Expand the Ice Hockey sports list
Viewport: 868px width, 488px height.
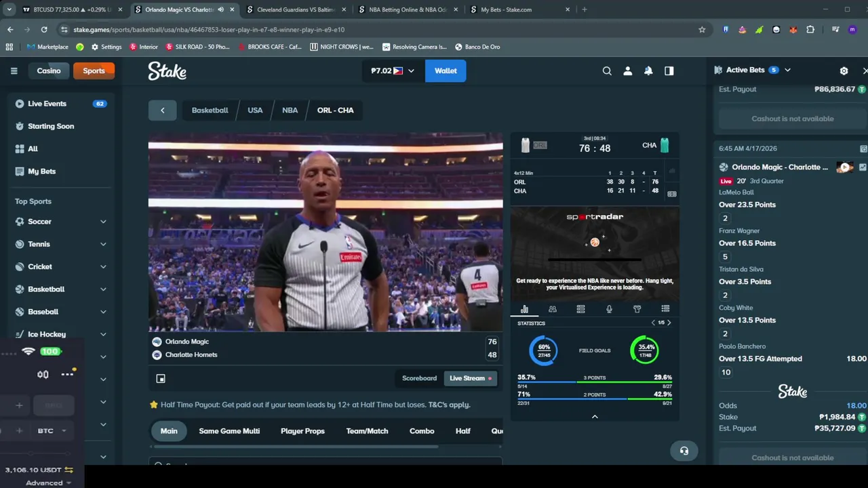(x=103, y=334)
